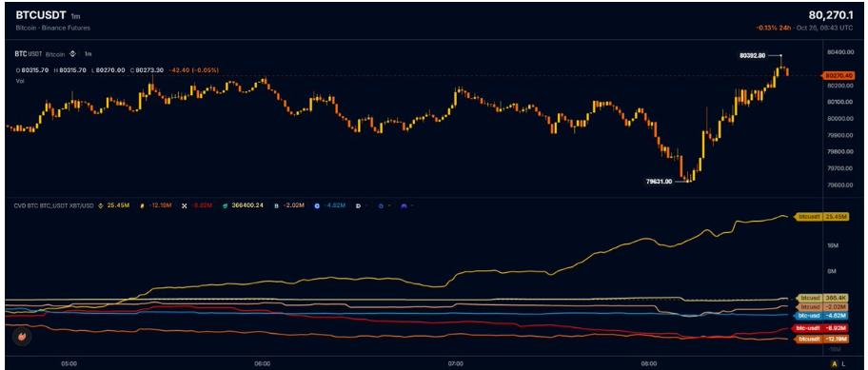The width and height of the screenshot is (868, 370).
Task: Toggle log scale 'L' button
Action: pyautogui.click(x=843, y=364)
